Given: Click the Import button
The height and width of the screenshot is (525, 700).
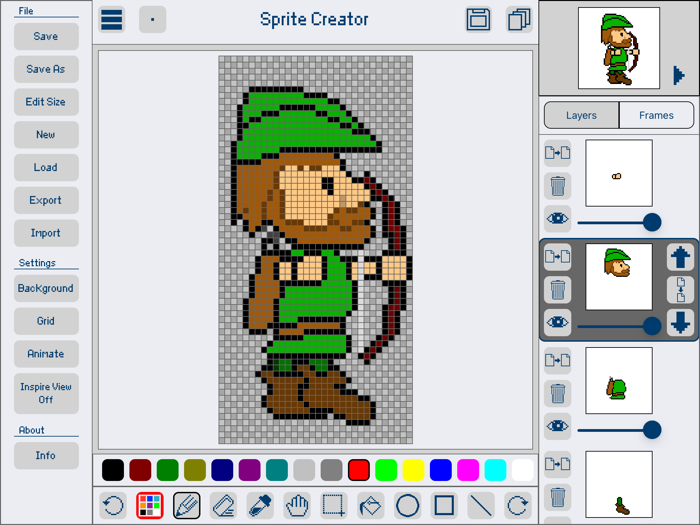Looking at the screenshot, I should (x=46, y=233).
